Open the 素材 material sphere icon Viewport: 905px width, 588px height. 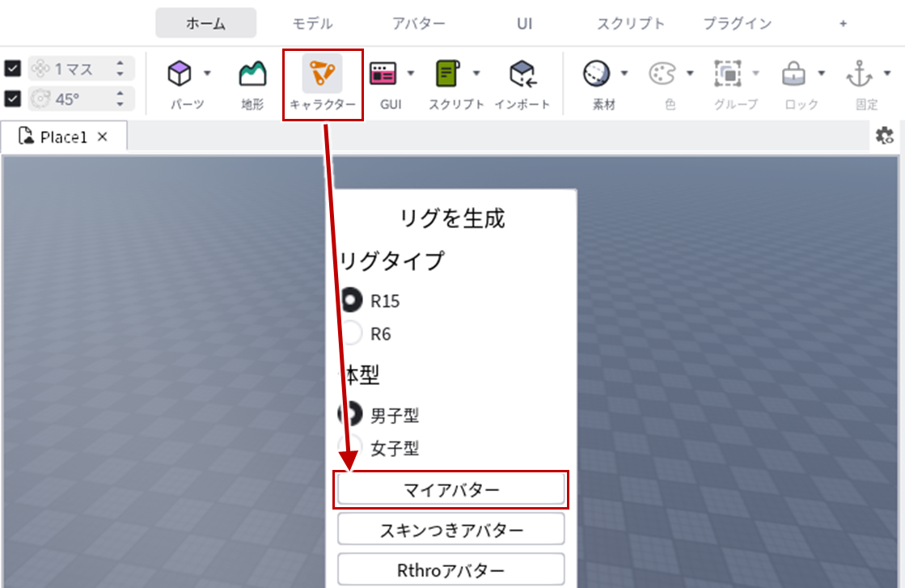click(596, 74)
